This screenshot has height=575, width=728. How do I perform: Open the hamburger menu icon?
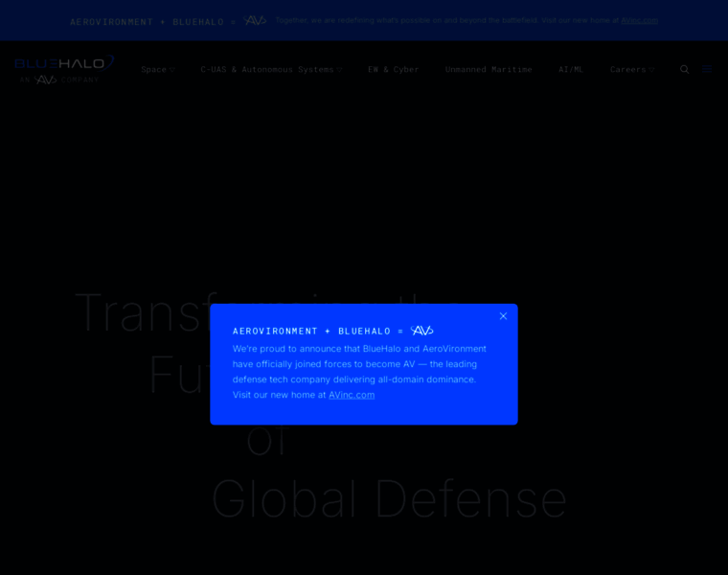[x=707, y=69]
